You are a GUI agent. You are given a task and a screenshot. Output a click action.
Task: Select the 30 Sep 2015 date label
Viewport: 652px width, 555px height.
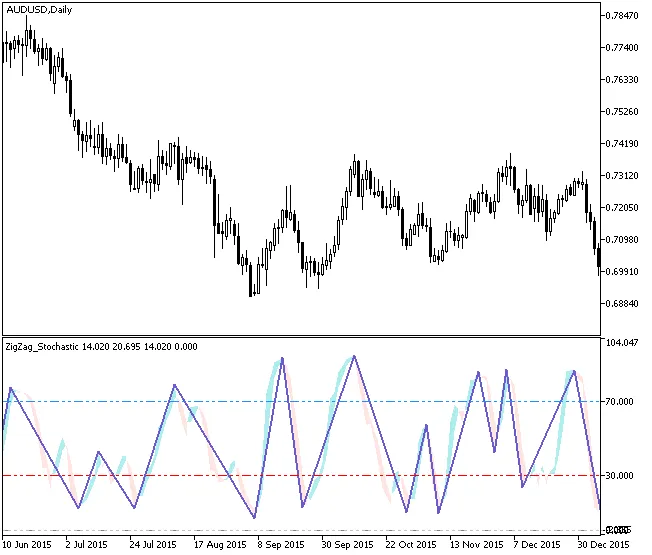point(347,545)
